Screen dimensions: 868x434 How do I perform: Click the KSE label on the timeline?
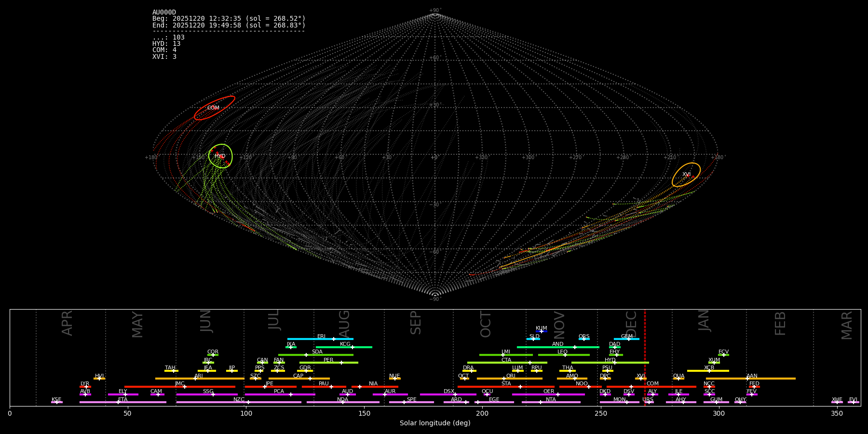tap(56, 400)
